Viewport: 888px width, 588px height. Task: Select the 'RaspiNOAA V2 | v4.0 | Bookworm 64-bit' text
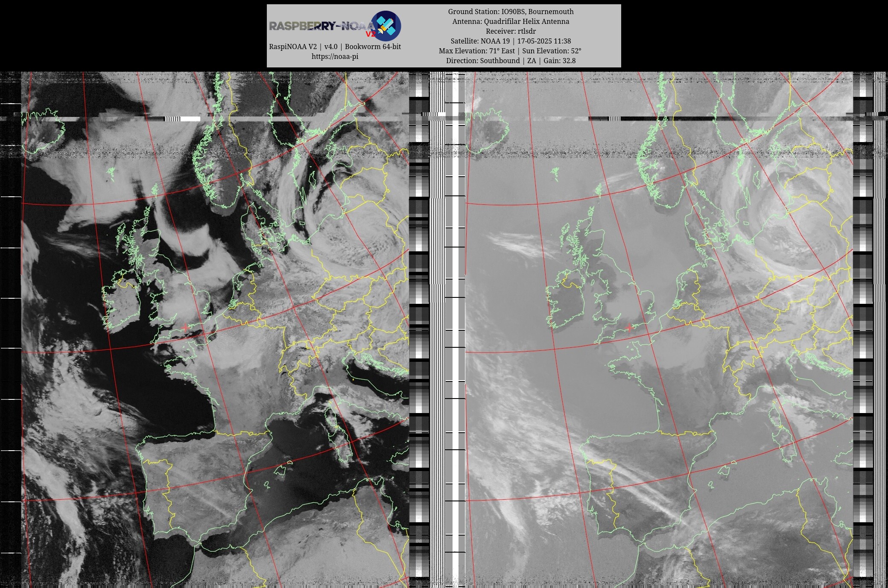coord(335,47)
